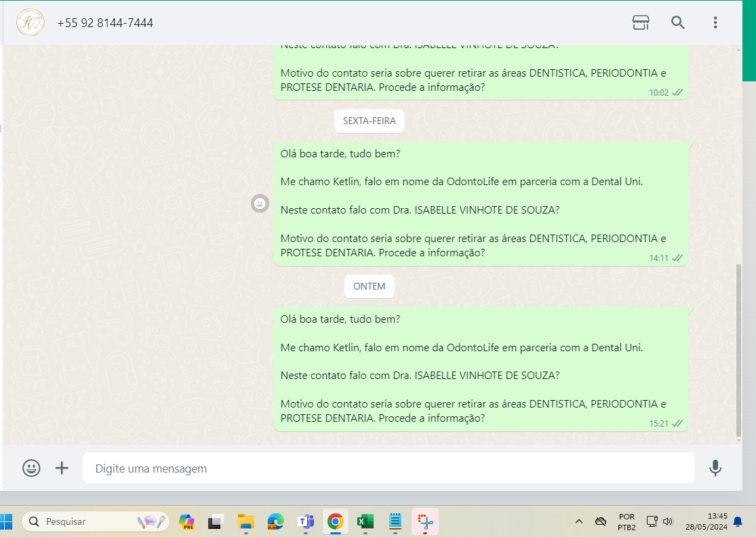Open the notifications bell icon
This screenshot has width=756, height=537.
coord(738,521)
